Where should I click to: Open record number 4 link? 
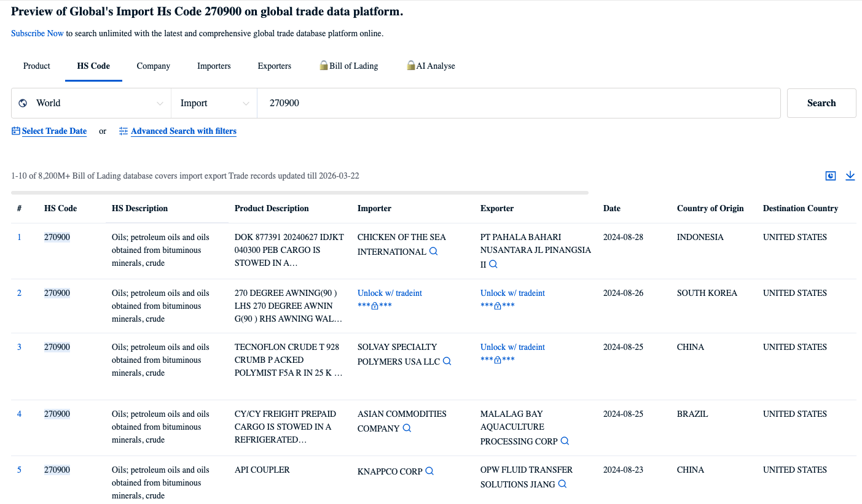19,414
